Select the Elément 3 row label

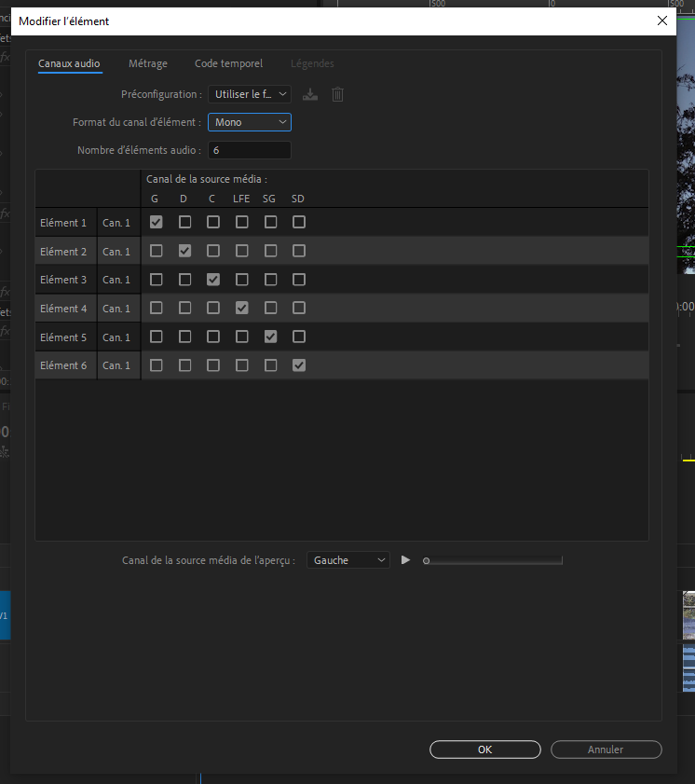63,280
